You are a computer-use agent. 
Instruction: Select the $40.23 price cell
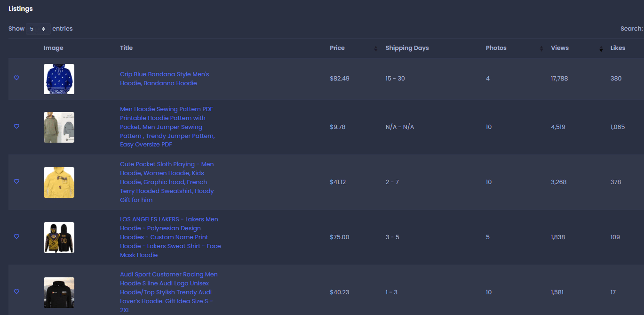[340, 292]
